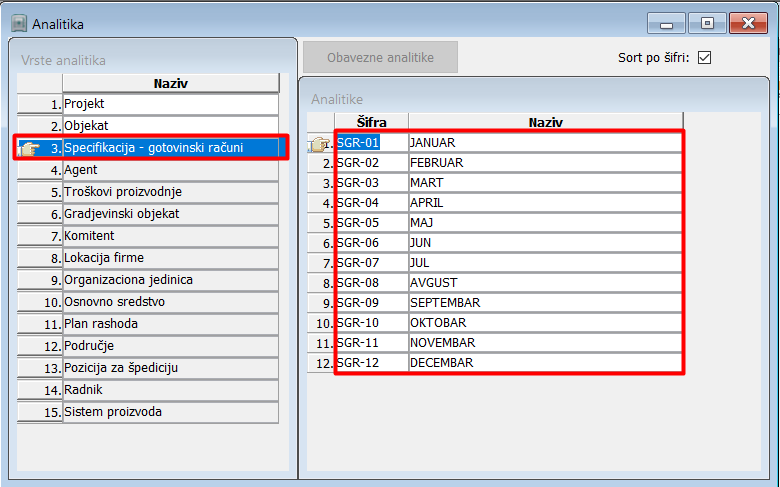Click the JUN name cell

[546, 243]
